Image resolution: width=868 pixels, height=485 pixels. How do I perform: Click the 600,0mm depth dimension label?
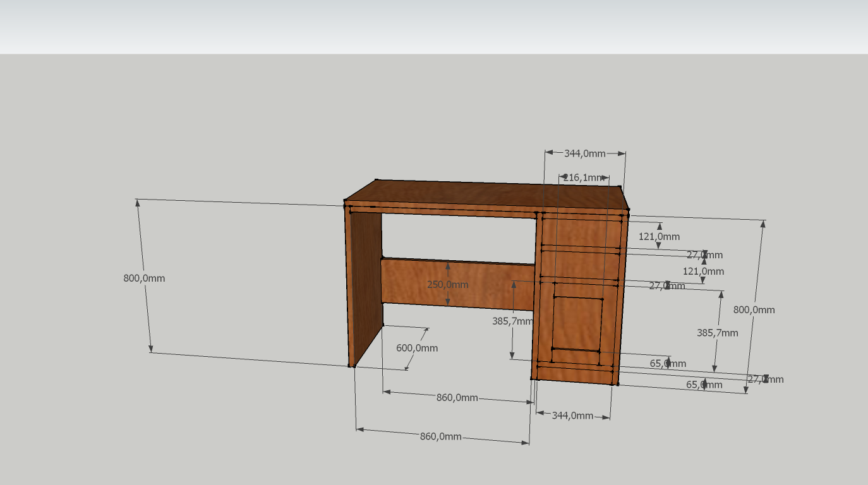(x=417, y=348)
